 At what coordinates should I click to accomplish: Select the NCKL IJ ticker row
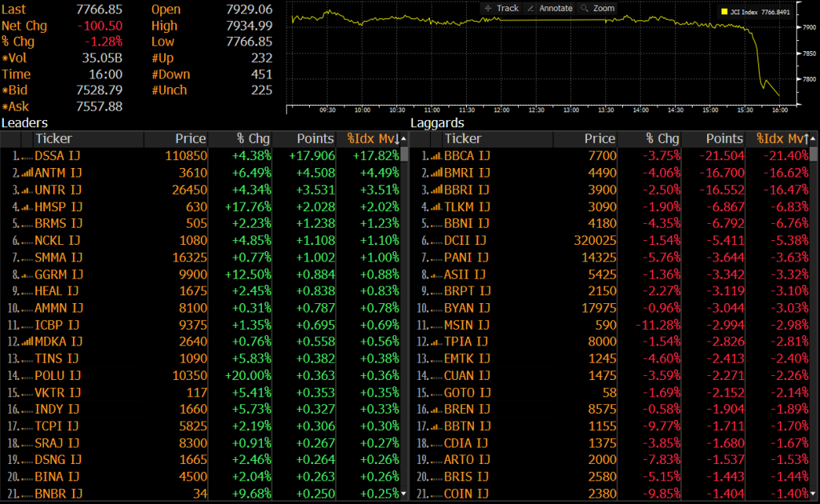[x=200, y=241]
